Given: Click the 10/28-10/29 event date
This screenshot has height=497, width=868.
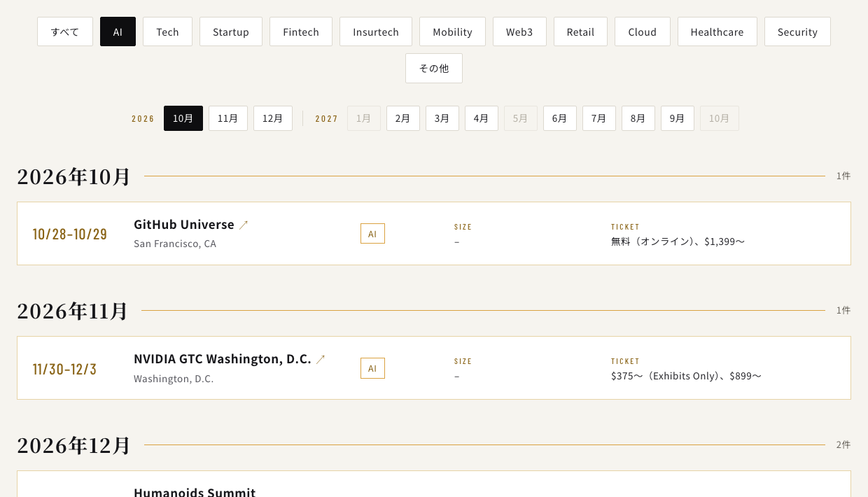Looking at the screenshot, I should 70,234.
